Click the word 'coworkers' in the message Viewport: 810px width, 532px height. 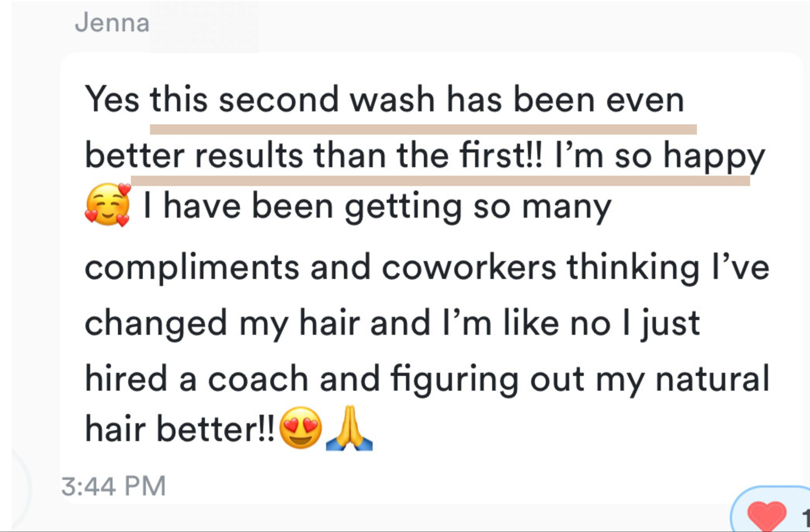click(469, 267)
